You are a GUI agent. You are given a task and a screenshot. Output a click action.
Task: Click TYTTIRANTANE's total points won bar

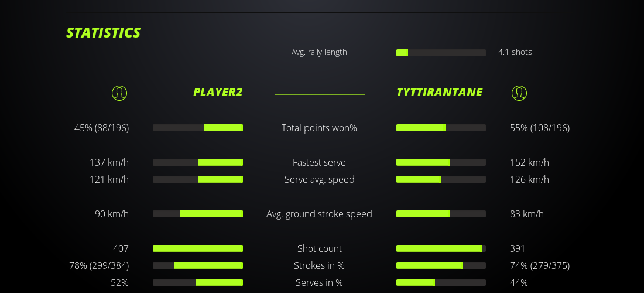441,128
